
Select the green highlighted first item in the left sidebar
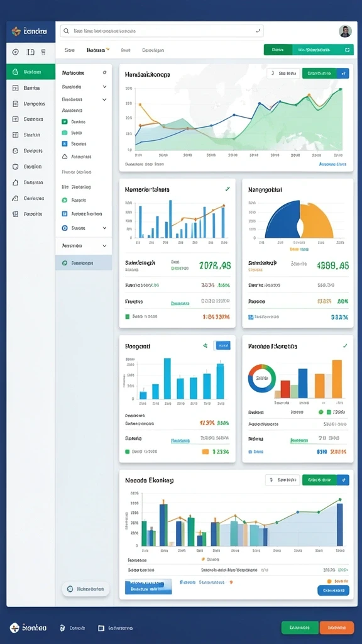31,72
